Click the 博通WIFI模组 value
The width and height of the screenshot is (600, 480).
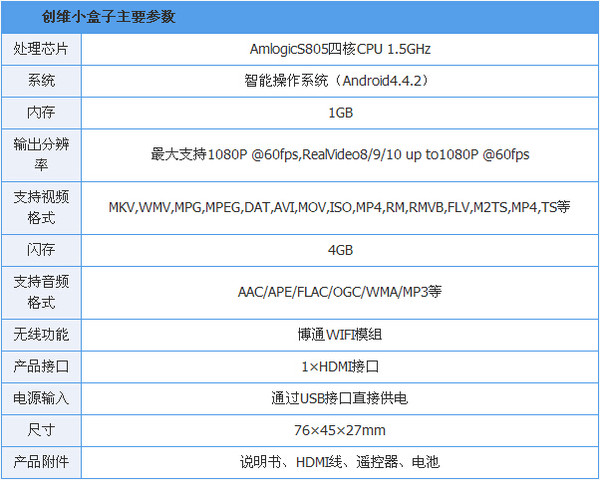click(x=340, y=335)
